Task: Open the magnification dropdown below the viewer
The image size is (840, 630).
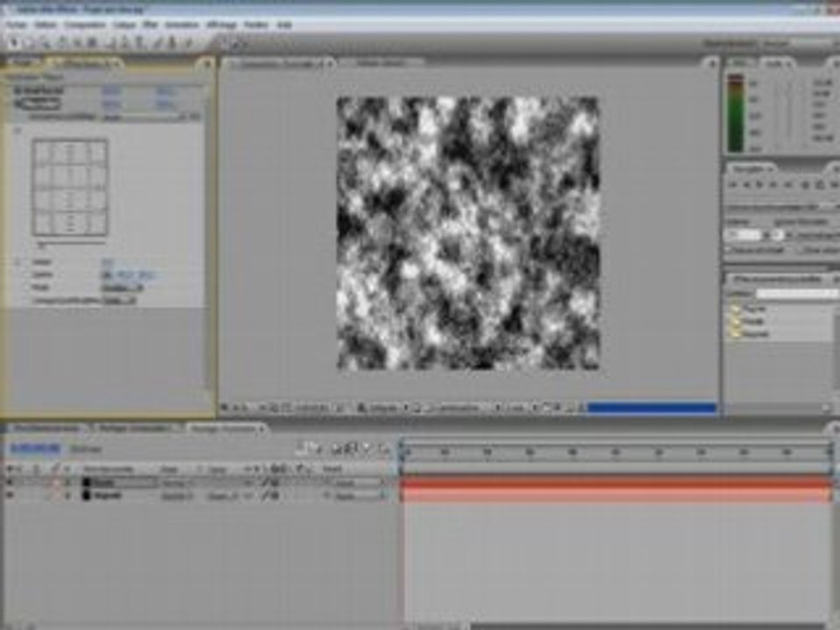Action: pos(247,409)
